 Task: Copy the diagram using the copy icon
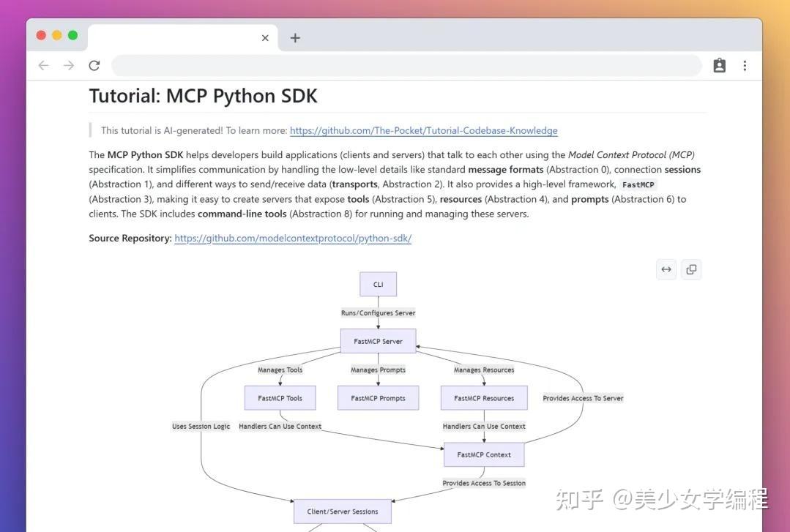[x=691, y=269]
